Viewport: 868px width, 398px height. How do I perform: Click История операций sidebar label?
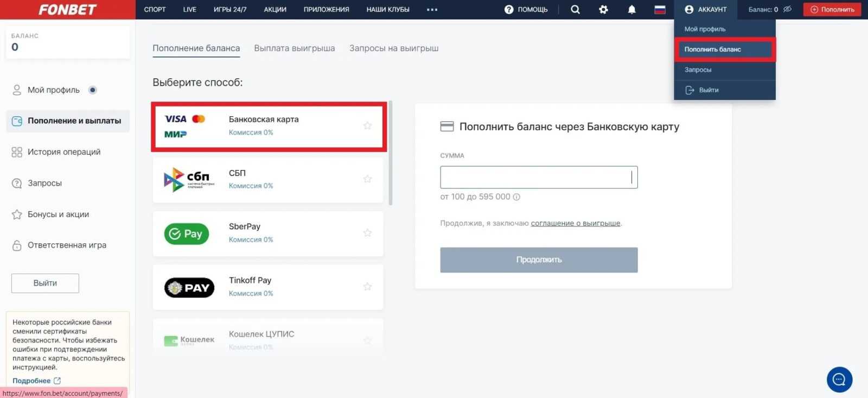click(x=64, y=152)
